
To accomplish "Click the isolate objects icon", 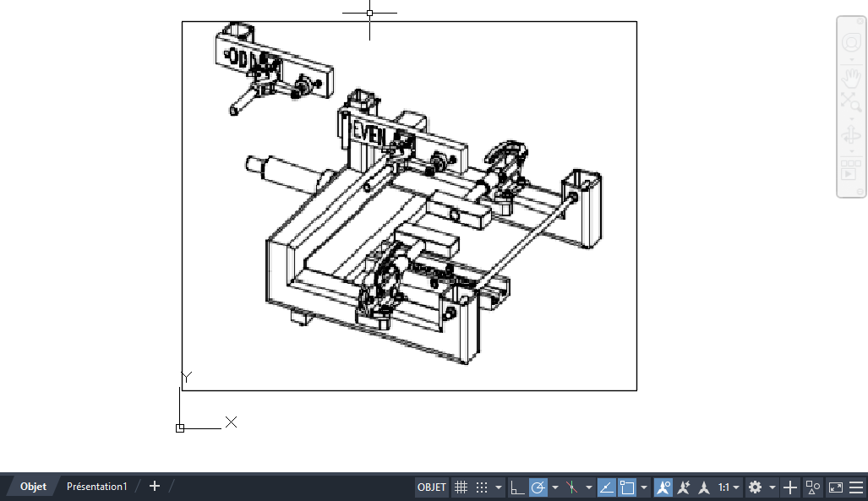I will click(x=813, y=487).
